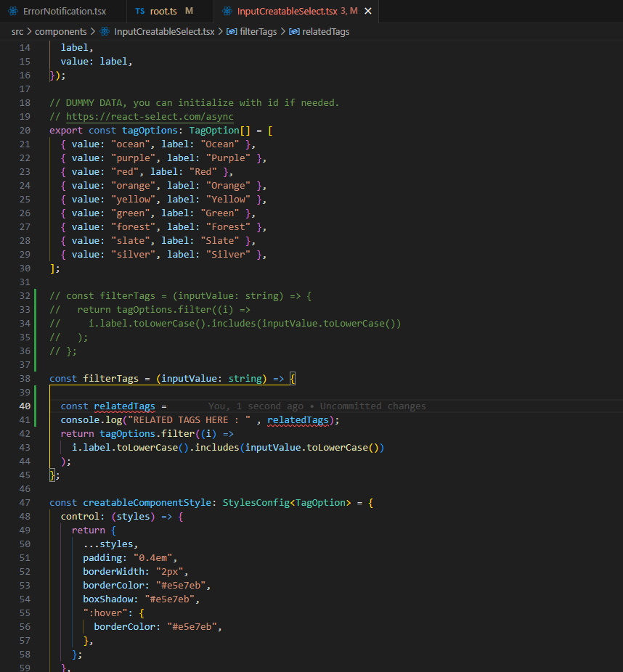
Task: Click the React icon on InputCreatableSelect.tsx tab
Action: pos(227,11)
